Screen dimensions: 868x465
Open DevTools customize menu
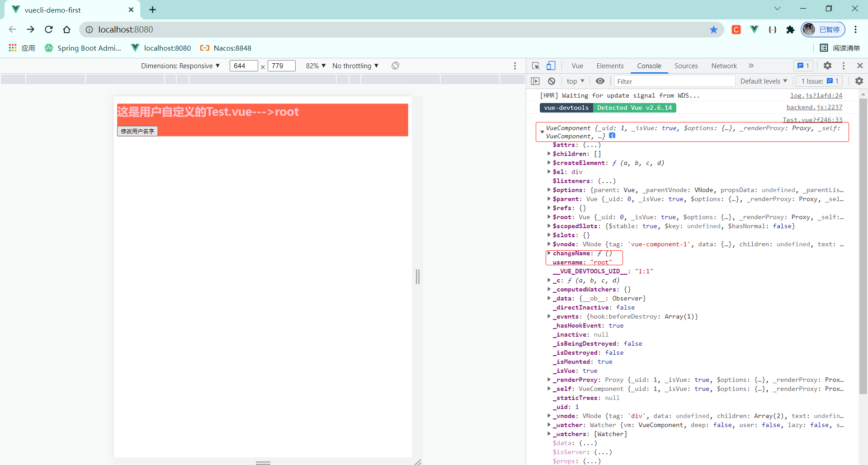844,66
